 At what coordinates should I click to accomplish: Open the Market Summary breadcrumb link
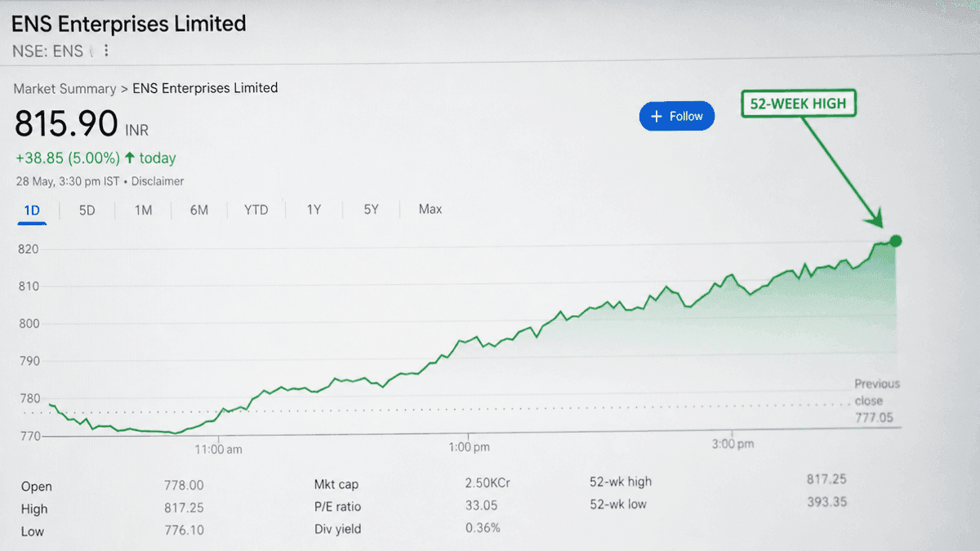click(x=65, y=89)
